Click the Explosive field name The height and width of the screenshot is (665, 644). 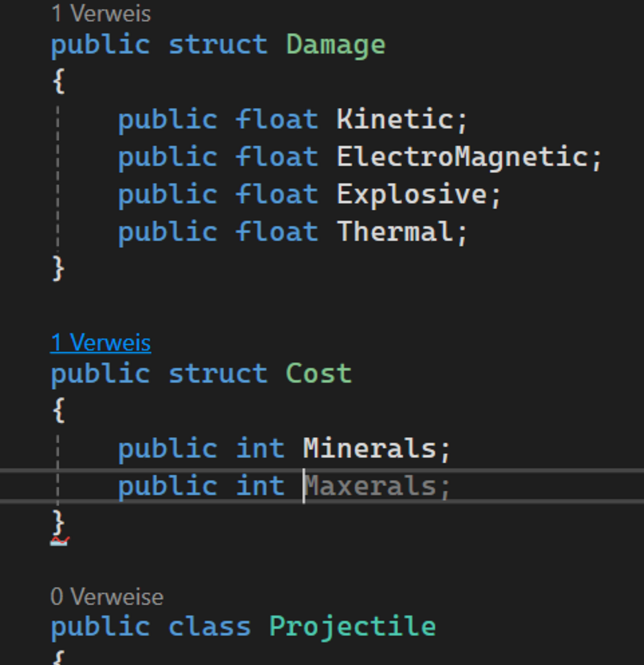411,194
